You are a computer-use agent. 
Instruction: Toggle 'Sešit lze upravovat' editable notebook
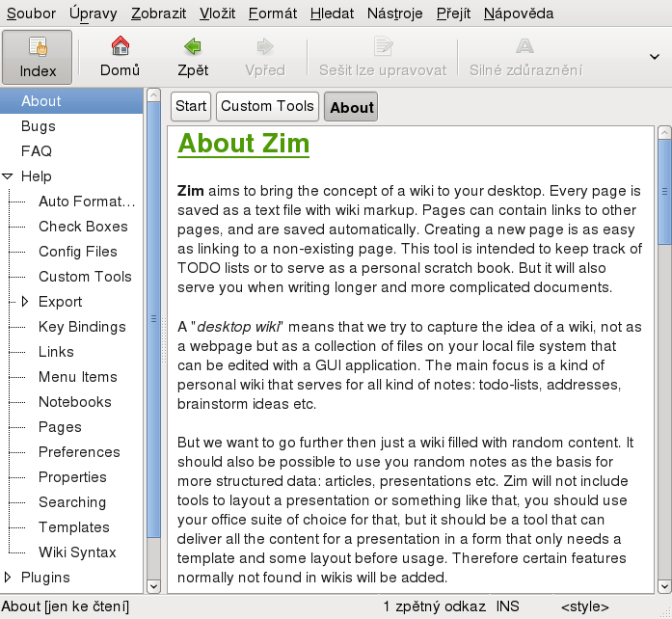(383, 58)
